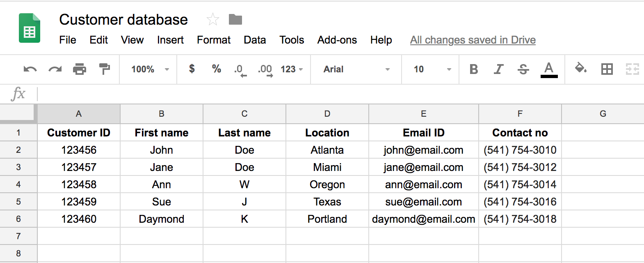
Task: Open the Edit menu
Action: tap(98, 40)
